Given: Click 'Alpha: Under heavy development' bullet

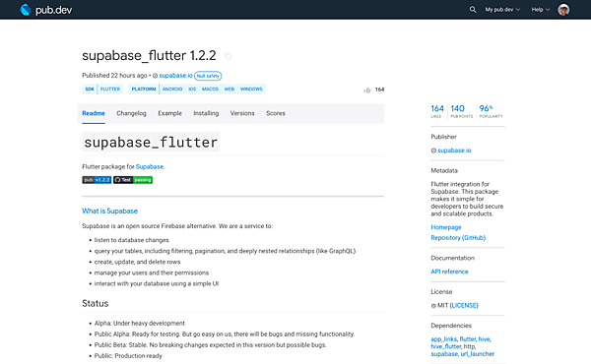Looking at the screenshot, I should 140,323.
